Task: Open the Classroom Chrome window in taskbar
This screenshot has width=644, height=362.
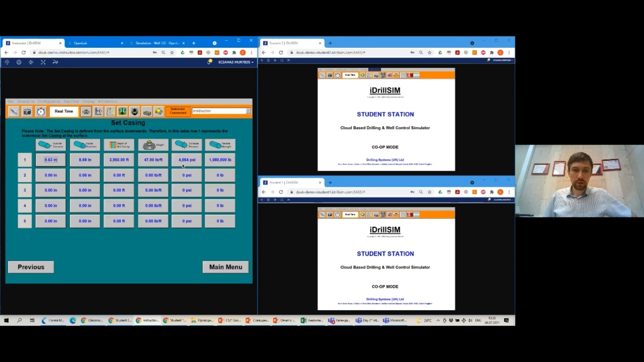Action: 92,320
